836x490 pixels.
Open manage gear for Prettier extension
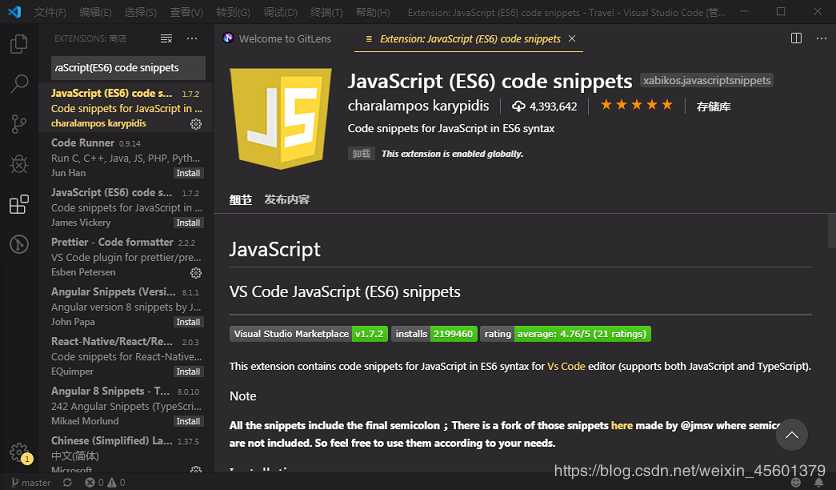(x=196, y=272)
